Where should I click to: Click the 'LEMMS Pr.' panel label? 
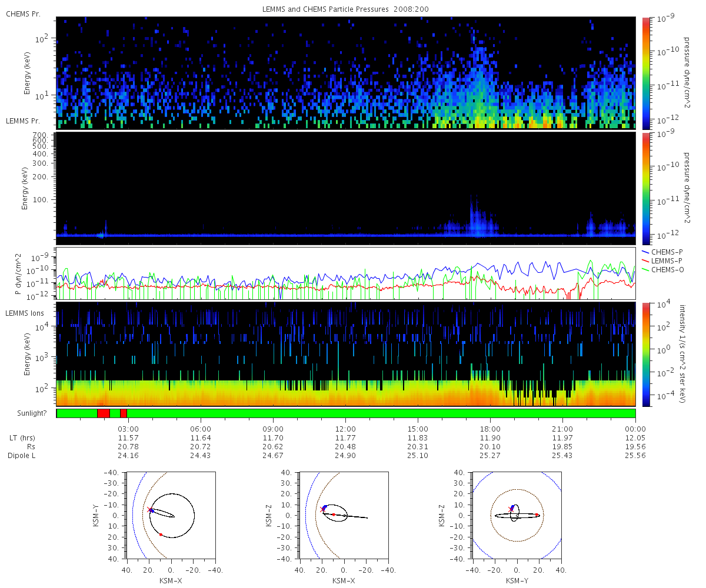pos(23,121)
